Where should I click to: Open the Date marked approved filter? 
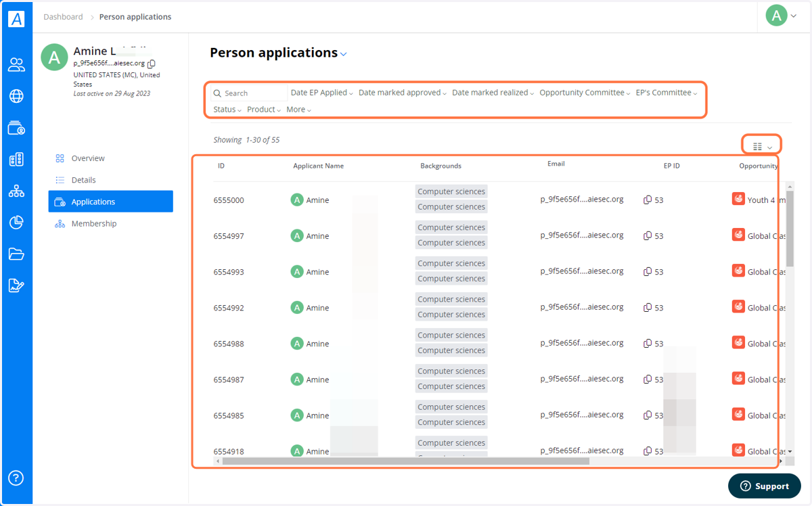(x=403, y=93)
